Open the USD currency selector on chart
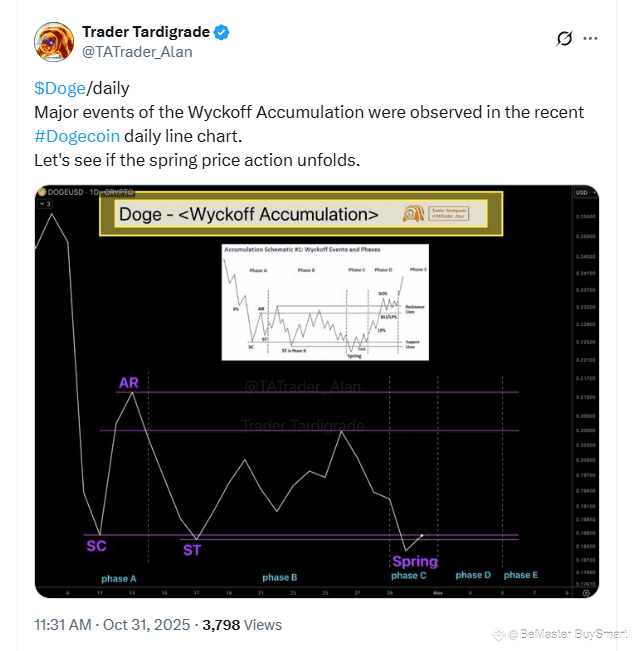The width and height of the screenshot is (635, 651). [x=580, y=191]
